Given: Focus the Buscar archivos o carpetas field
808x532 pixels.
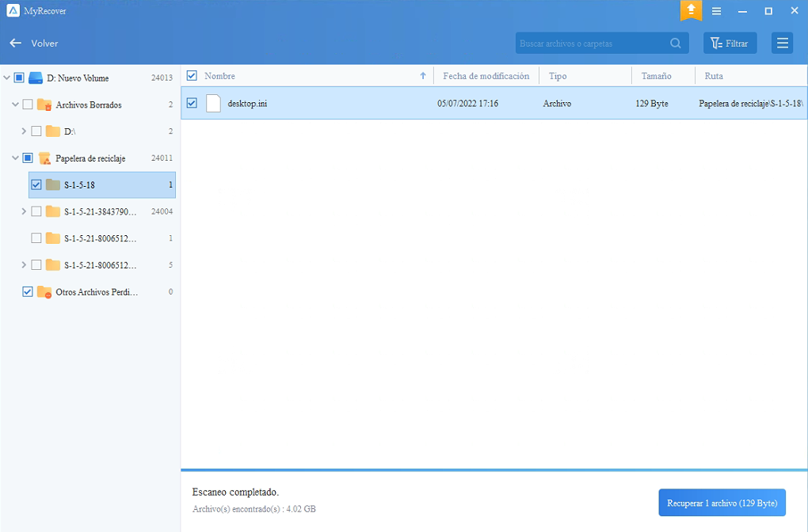Looking at the screenshot, I should pyautogui.click(x=602, y=44).
